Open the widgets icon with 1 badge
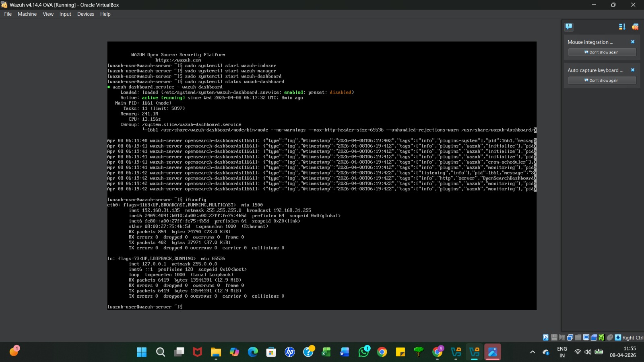The width and height of the screenshot is (644, 362). (x=14, y=351)
